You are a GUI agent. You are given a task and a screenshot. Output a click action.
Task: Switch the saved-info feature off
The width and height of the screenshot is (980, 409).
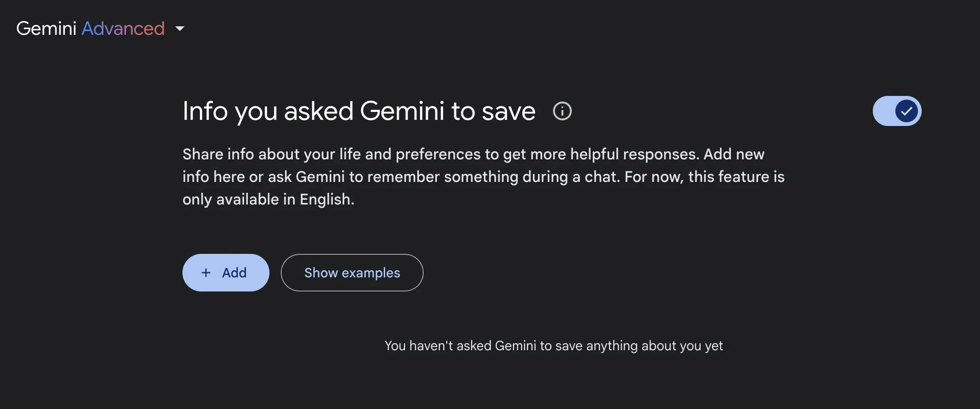pos(897,111)
